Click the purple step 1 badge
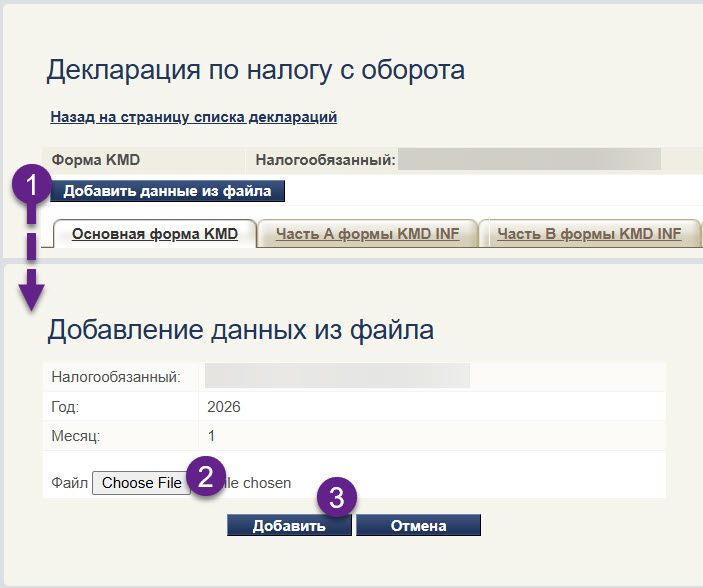The height and width of the screenshot is (588, 703). 30,185
